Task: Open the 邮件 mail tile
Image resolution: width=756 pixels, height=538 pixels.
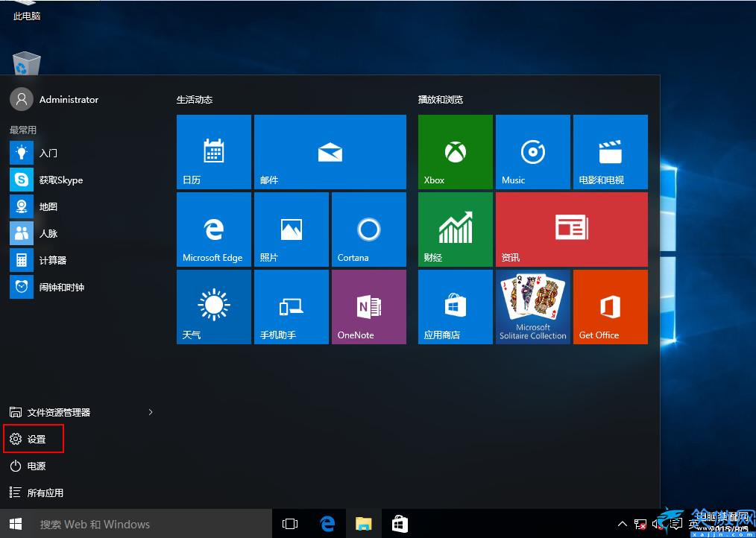Action: click(x=330, y=152)
